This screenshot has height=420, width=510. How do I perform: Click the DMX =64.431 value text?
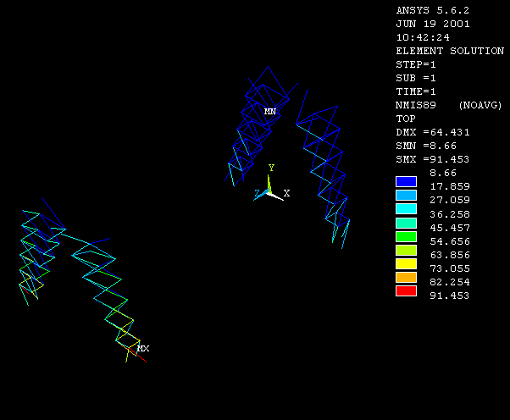pos(433,132)
